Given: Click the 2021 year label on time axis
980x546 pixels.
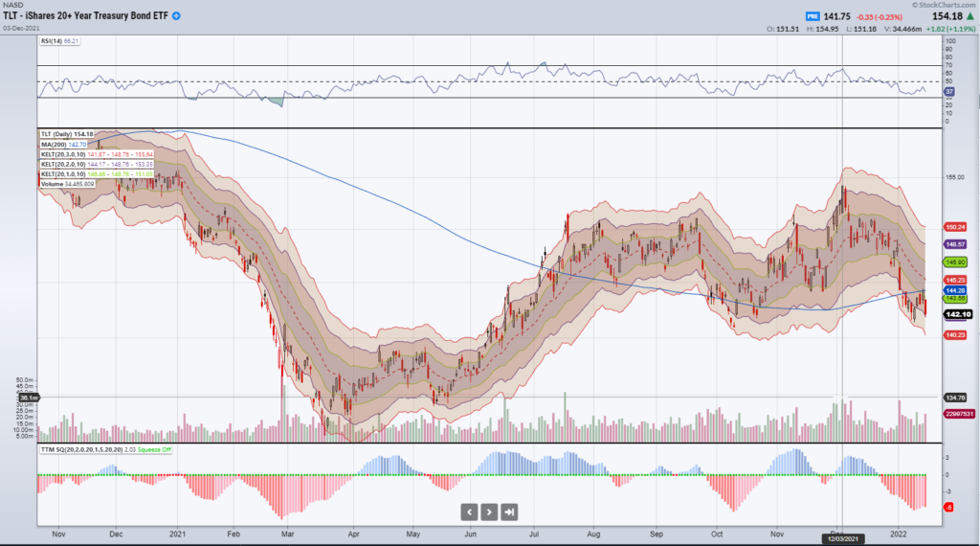Looking at the screenshot, I should point(177,535).
